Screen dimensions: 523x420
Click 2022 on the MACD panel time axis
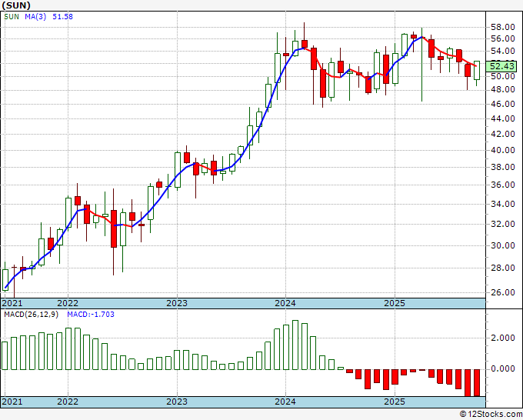pos(68,402)
